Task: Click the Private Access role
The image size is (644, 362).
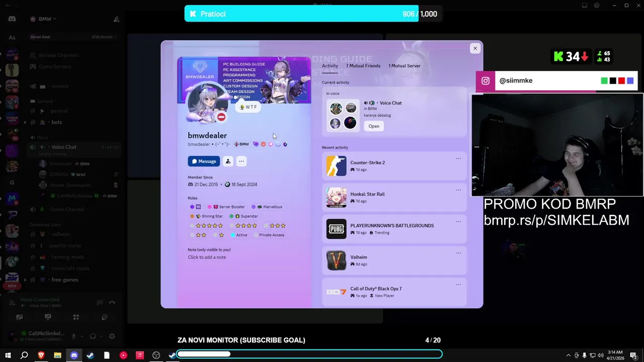Action: [x=269, y=235]
